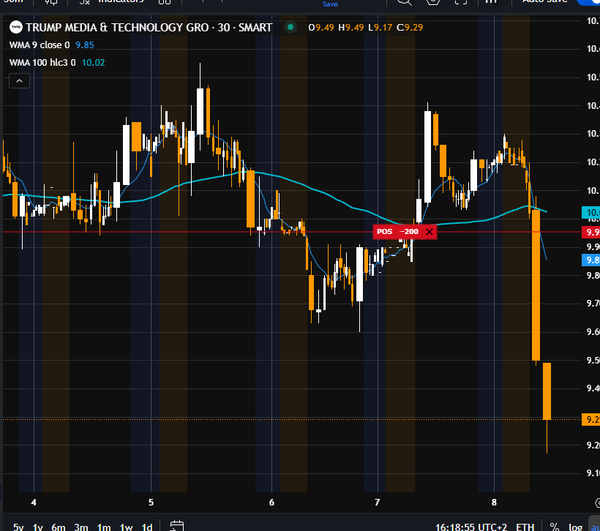The width and height of the screenshot is (600, 531).
Task: Set chart range to 1m
Action: (x=104, y=527)
